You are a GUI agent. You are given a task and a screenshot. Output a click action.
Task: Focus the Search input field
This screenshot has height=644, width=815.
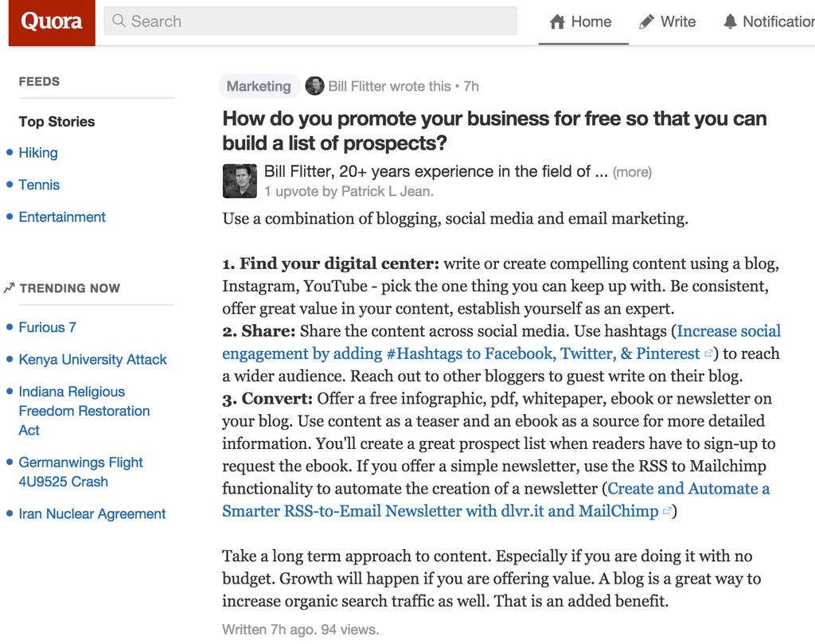point(310,21)
